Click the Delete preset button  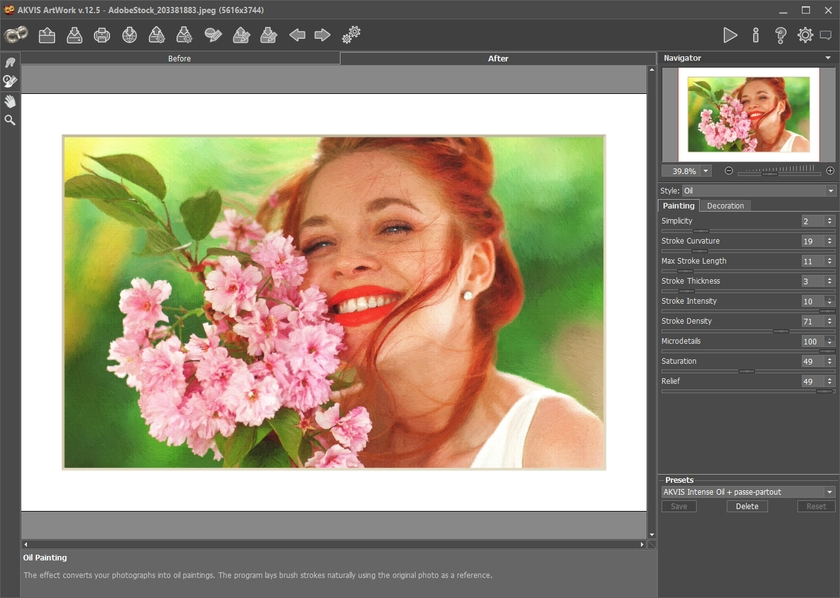coord(747,507)
